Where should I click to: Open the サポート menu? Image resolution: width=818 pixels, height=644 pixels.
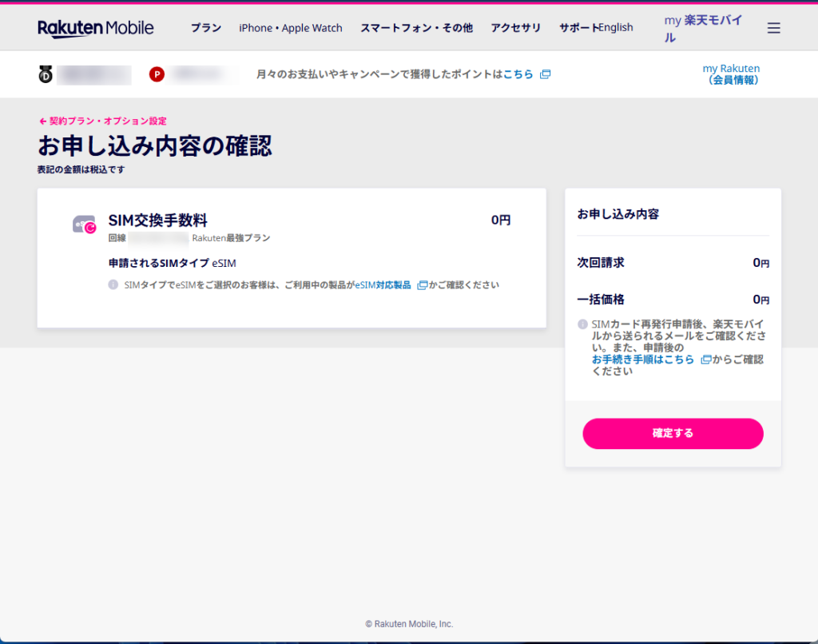(x=577, y=28)
